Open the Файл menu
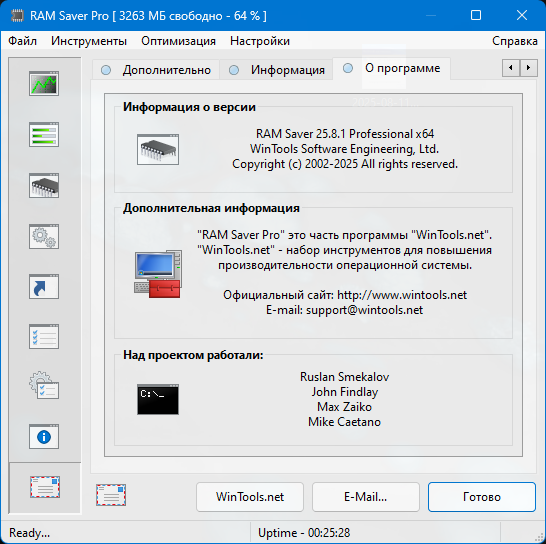This screenshot has height=544, width=546. tap(22, 41)
